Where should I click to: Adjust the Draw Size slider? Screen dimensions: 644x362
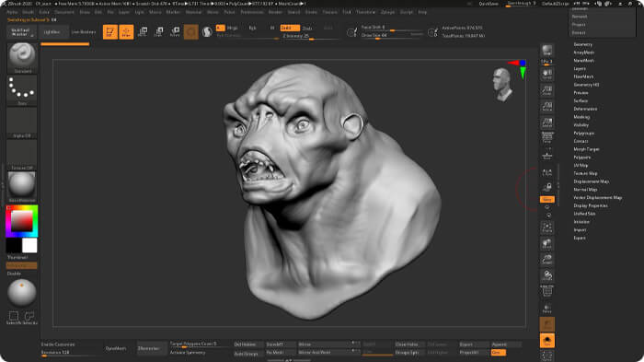[392, 35]
